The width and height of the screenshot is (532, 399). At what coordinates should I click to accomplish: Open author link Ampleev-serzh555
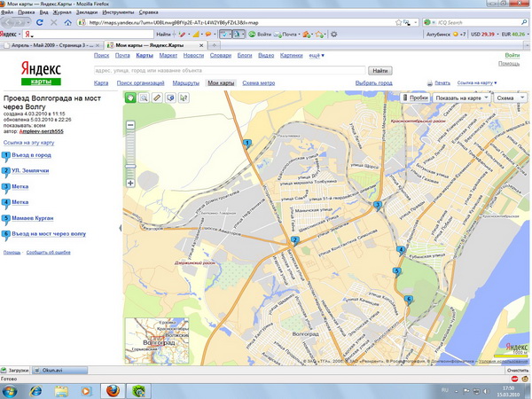click(42, 131)
